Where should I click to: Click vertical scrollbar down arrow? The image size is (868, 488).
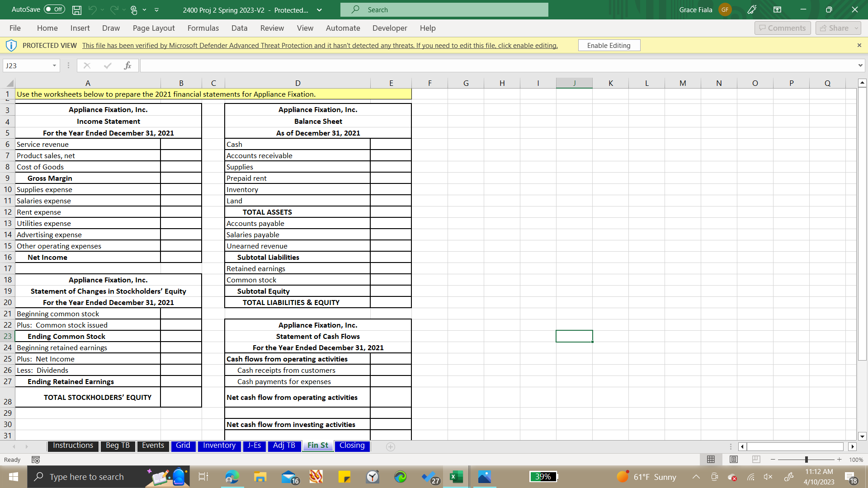pyautogui.click(x=862, y=436)
